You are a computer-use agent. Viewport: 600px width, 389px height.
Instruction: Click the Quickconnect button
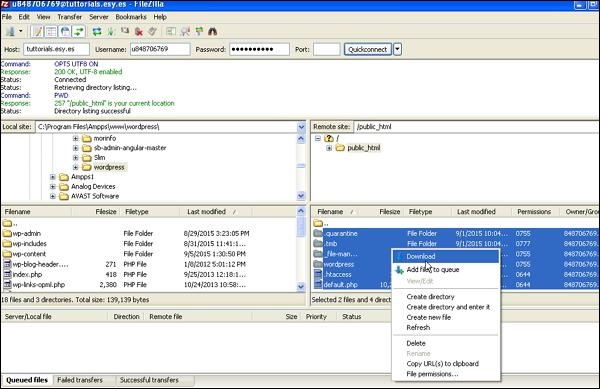point(368,49)
